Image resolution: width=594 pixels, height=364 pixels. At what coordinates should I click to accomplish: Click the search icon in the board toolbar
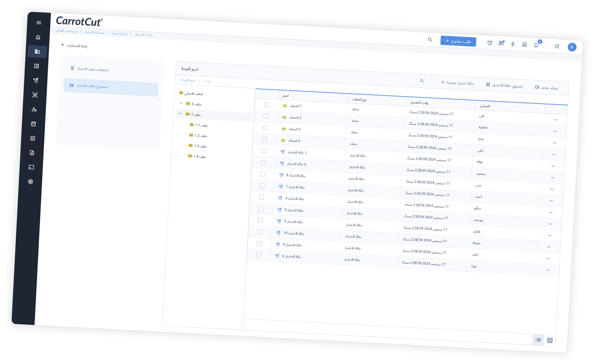point(422,81)
